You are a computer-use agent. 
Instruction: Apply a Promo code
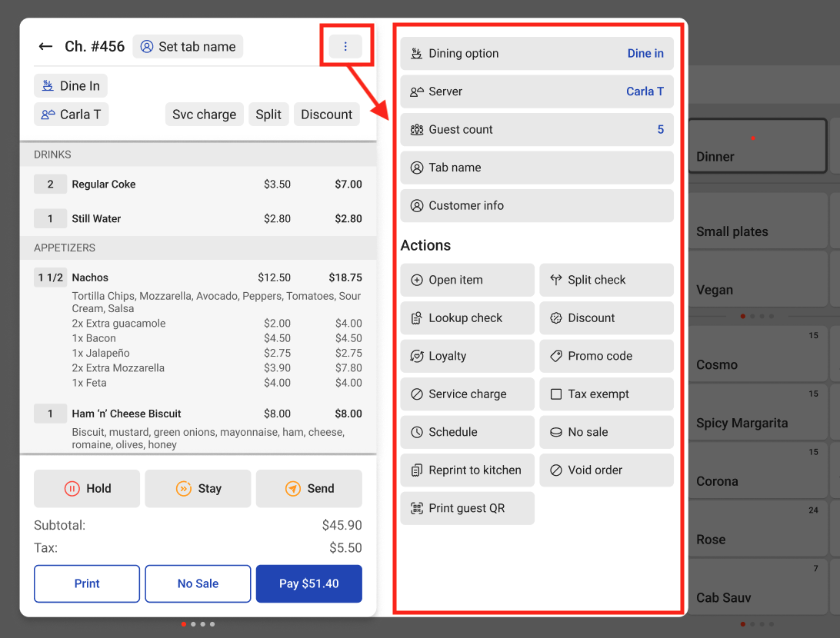[606, 356]
